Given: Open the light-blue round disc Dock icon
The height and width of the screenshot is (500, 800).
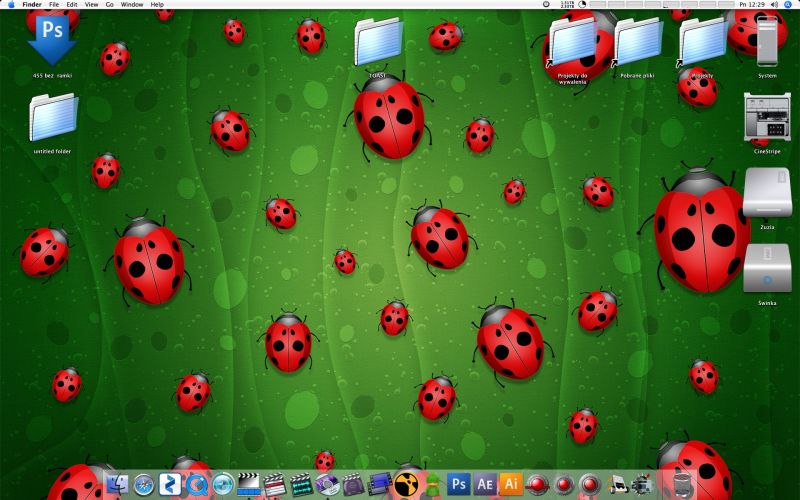Looking at the screenshot, I should coord(222,484).
